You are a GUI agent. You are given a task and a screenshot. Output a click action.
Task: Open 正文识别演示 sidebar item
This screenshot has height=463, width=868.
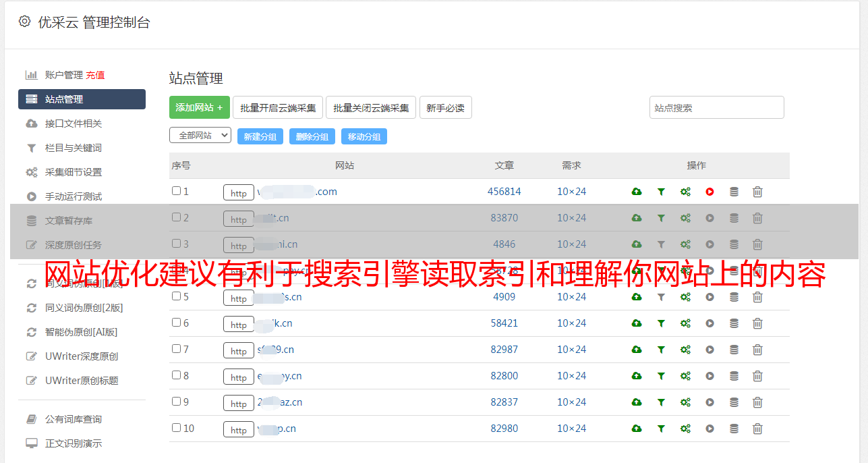coord(74,443)
